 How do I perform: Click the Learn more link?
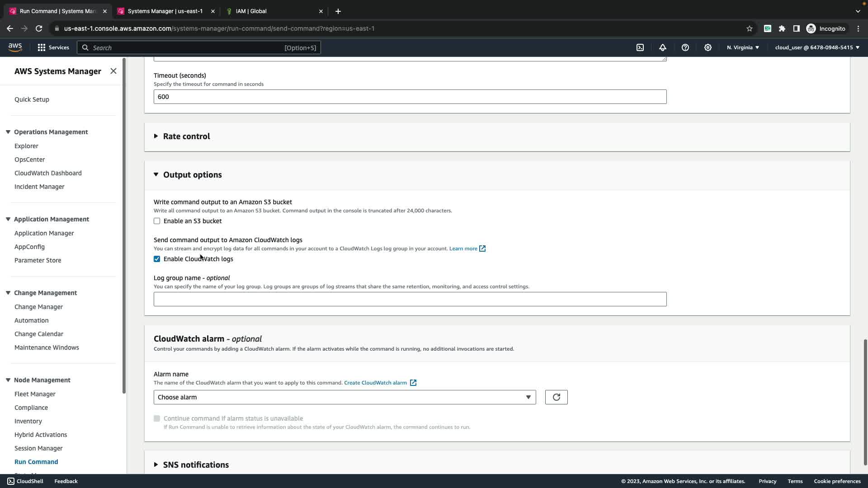pos(463,249)
